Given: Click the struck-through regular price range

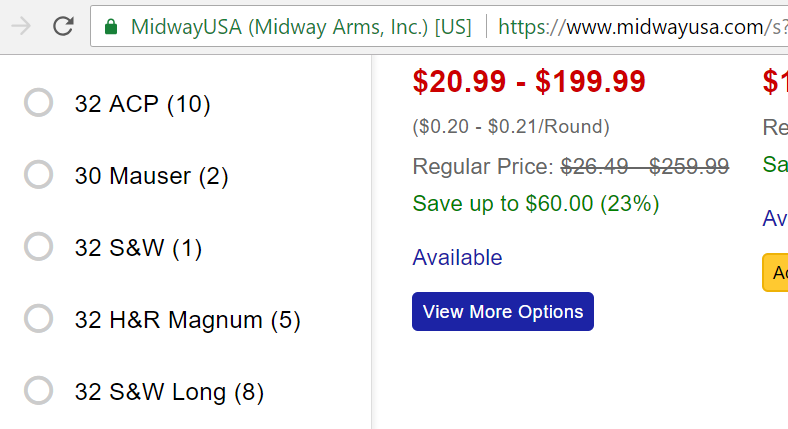Looking at the screenshot, I should [x=645, y=166].
